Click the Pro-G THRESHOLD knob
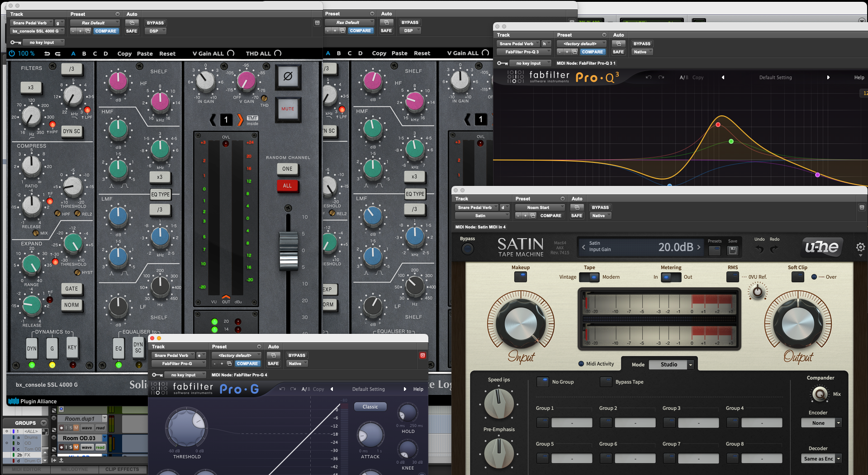868x475 pixels. (186, 427)
